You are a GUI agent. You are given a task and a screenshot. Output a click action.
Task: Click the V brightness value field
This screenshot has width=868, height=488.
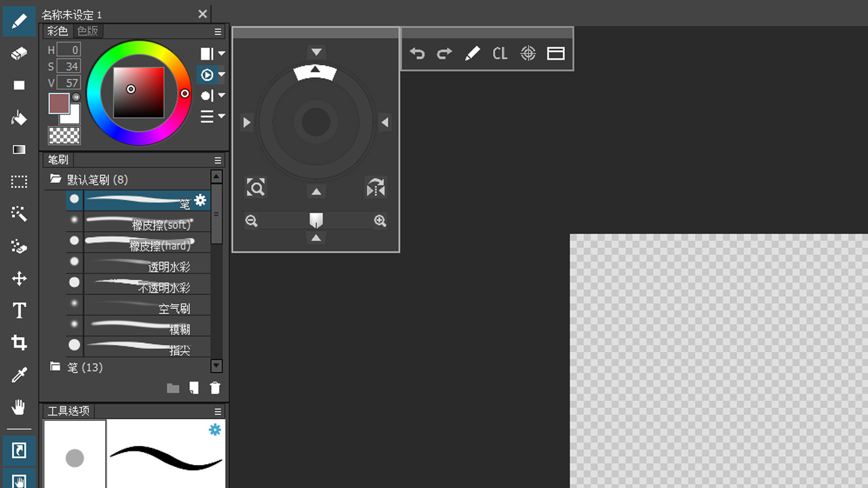point(68,83)
